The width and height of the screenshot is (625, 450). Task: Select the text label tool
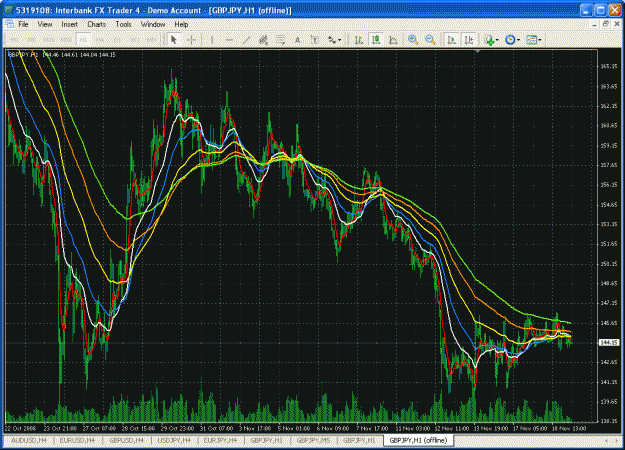click(x=314, y=40)
